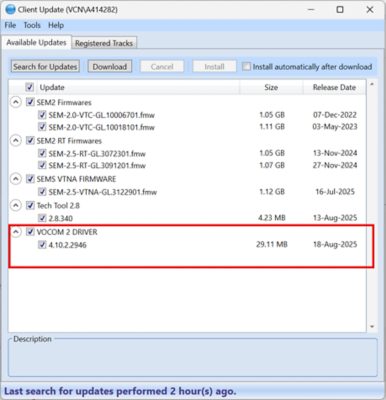386x400 pixels.
Task: Click the SEM2 Firmwares group label
Action: point(64,102)
